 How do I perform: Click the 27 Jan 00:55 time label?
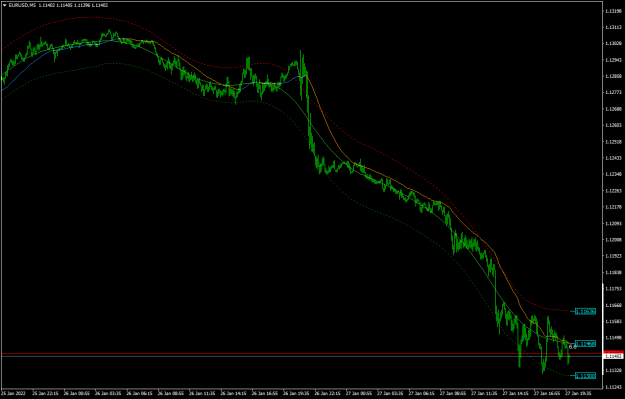tap(359, 393)
